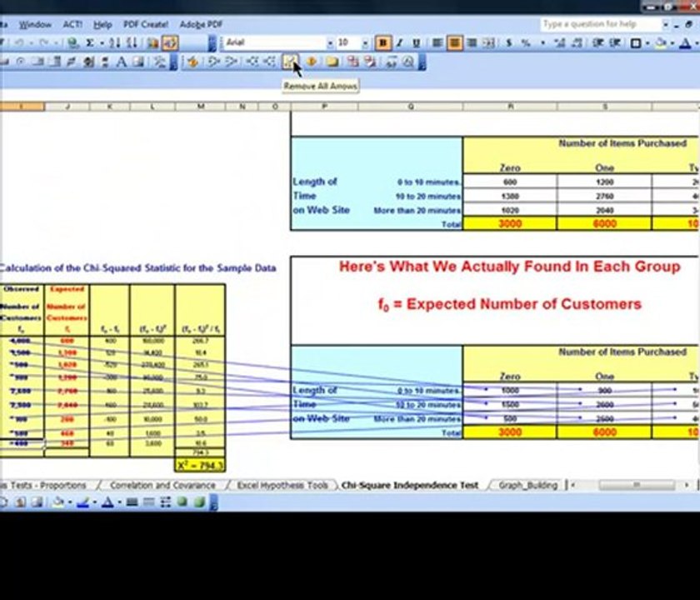Image resolution: width=700 pixels, height=600 pixels.
Task: Apply Drawing toolbar Line Color brush
Action: 83,502
